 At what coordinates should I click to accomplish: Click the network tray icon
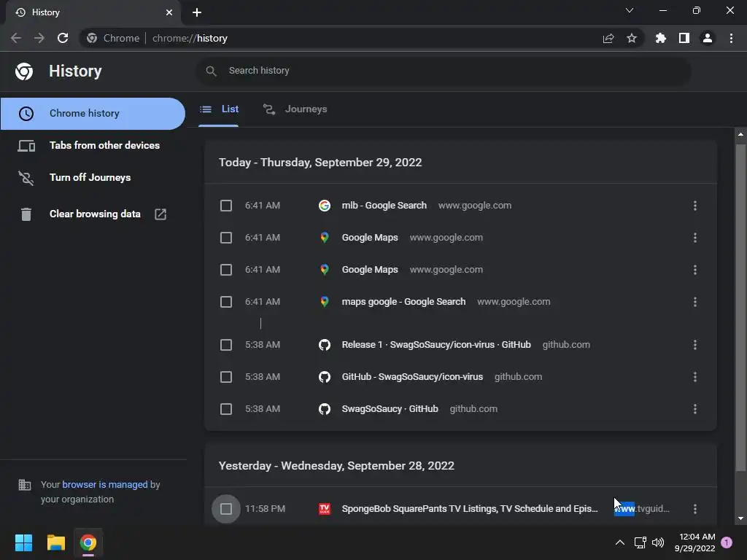[x=640, y=542]
